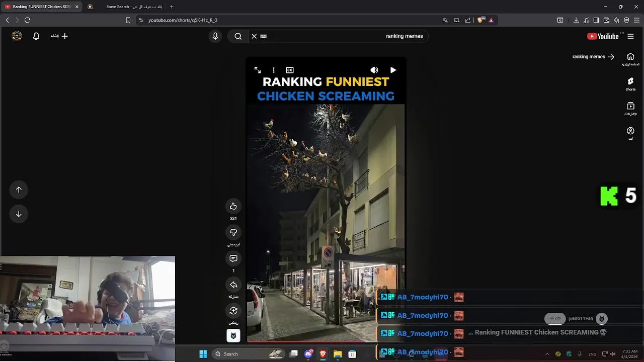
Task: Expand the Short to full screen
Action: point(258,70)
